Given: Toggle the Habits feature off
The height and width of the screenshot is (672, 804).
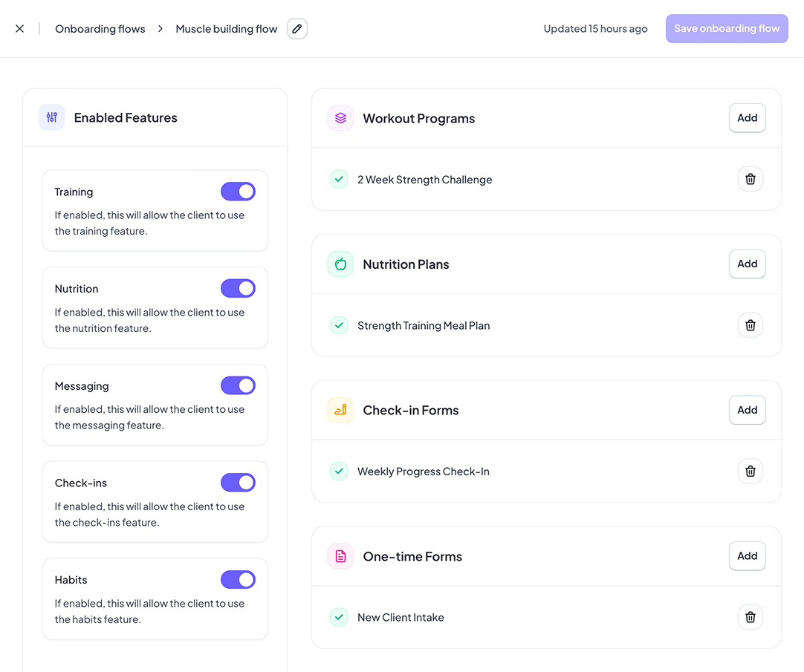Looking at the screenshot, I should coord(238,580).
